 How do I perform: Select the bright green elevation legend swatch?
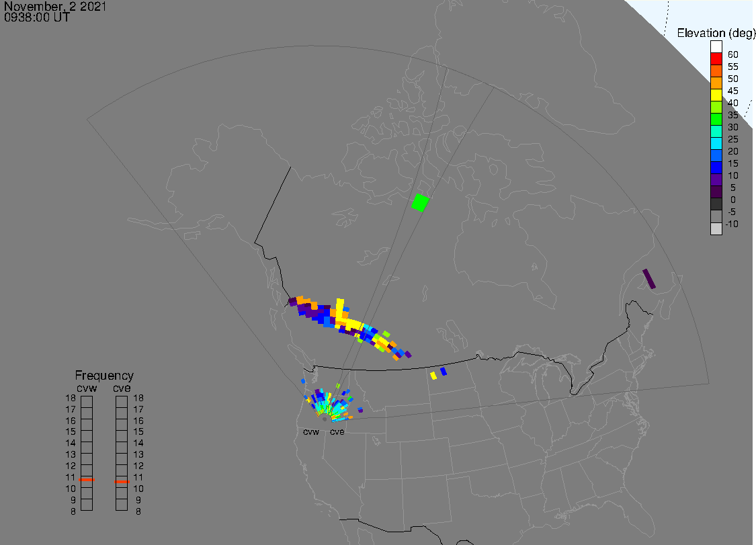tap(716, 119)
